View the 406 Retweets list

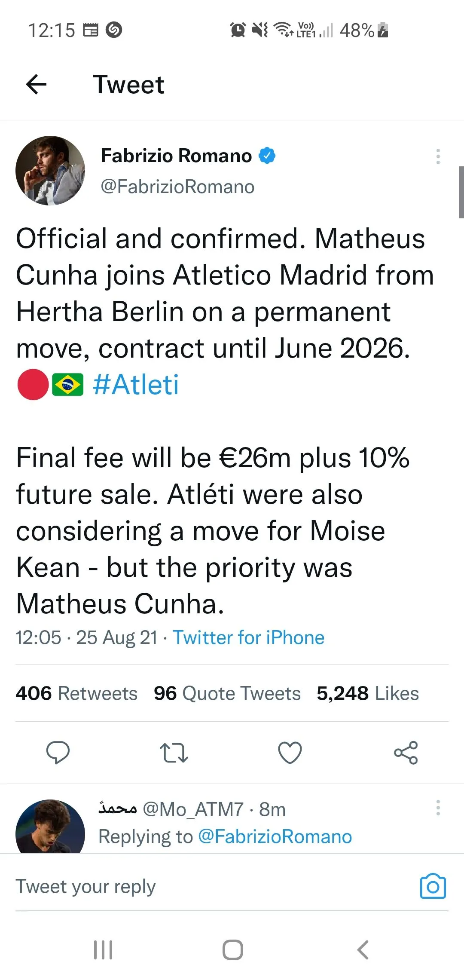(76, 693)
